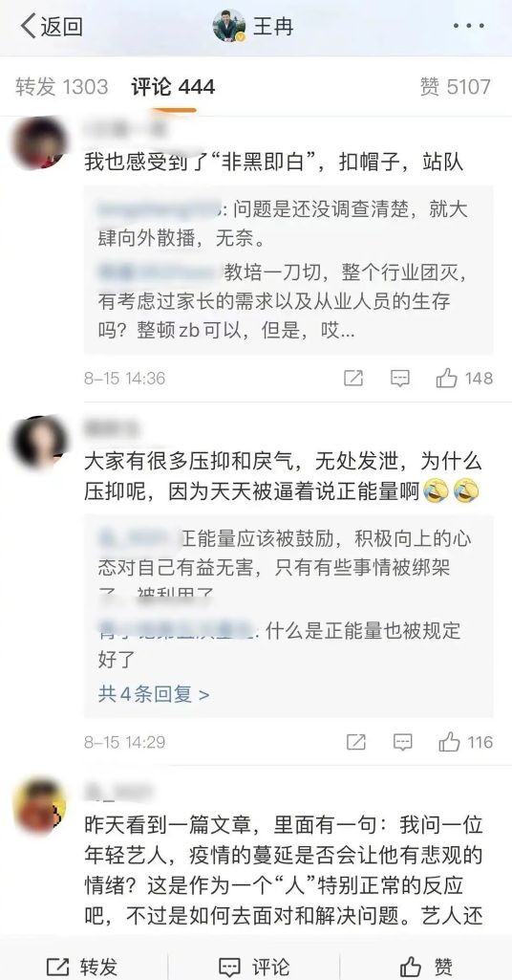Open third commenter's yellow avatar
The image size is (512, 980).
(x=39, y=805)
